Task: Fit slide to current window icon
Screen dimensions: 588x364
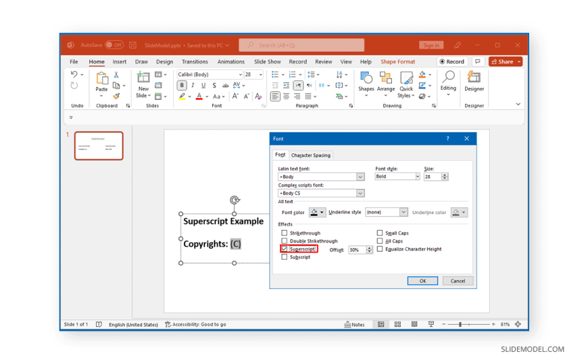Action: (518, 324)
